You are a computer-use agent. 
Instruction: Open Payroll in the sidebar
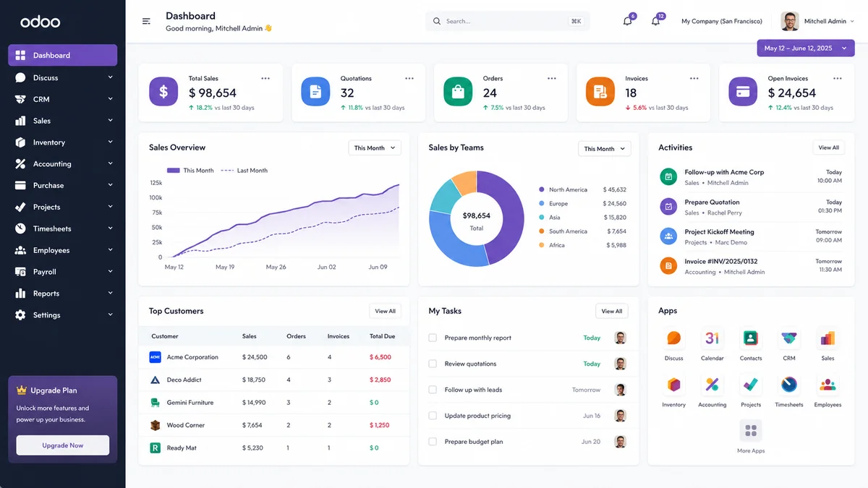pyautogui.click(x=62, y=272)
